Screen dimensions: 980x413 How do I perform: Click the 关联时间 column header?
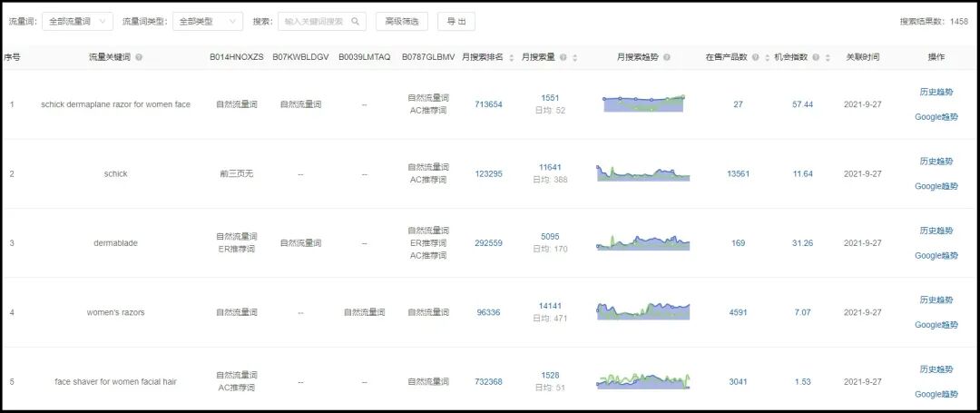tap(863, 57)
